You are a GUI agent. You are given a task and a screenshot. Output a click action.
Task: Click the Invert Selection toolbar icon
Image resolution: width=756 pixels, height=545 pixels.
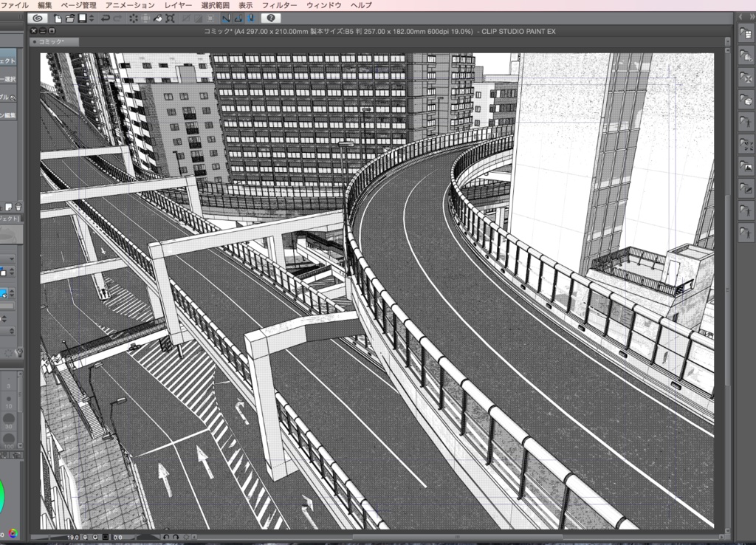pyautogui.click(x=198, y=18)
